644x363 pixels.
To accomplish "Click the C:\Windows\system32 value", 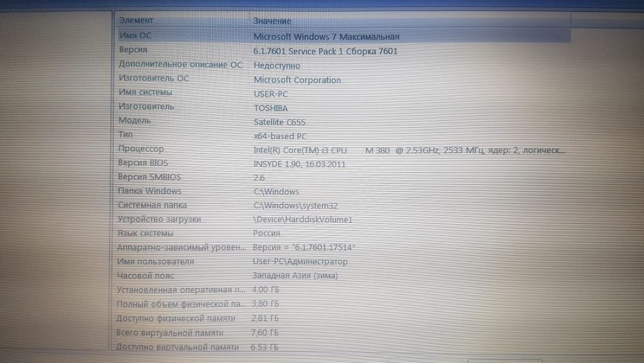I will [x=296, y=206].
